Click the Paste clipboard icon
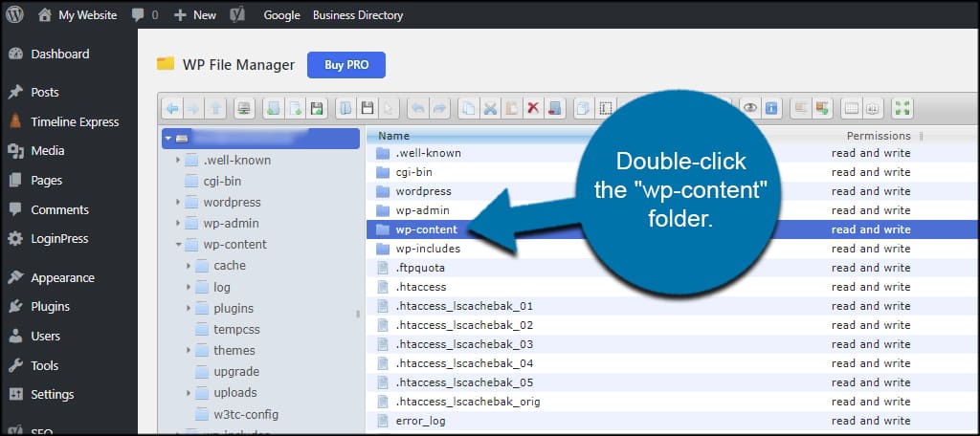Image resolution: width=980 pixels, height=436 pixels. [x=512, y=108]
